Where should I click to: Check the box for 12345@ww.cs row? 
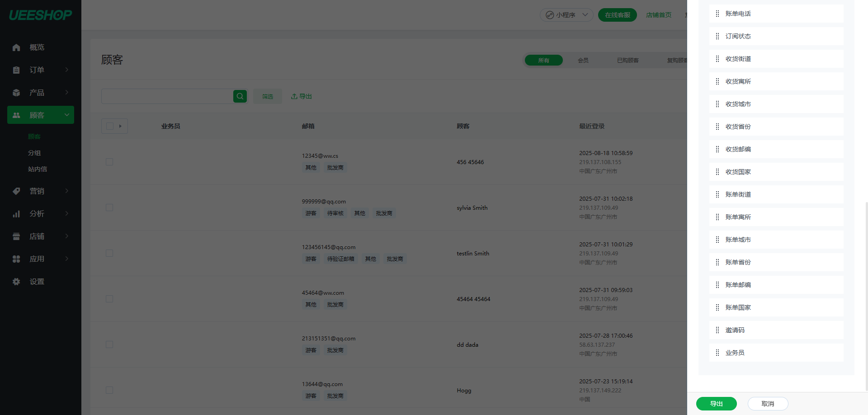click(109, 162)
